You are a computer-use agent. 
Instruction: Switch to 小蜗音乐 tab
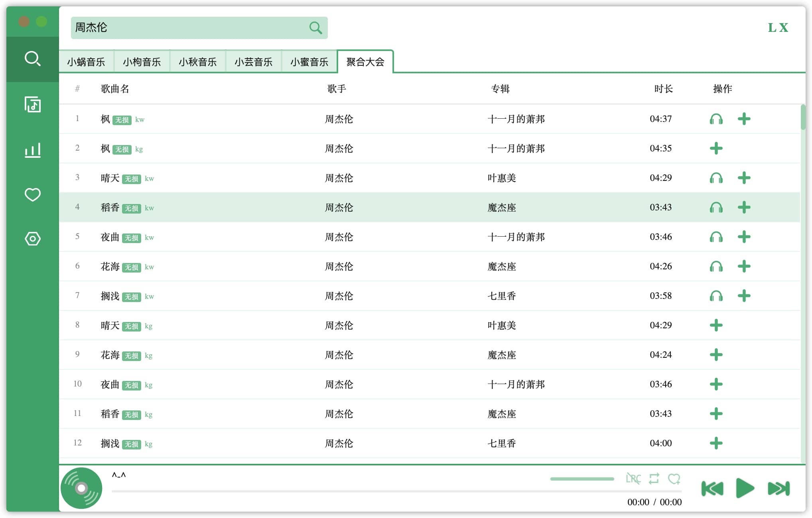coord(86,62)
